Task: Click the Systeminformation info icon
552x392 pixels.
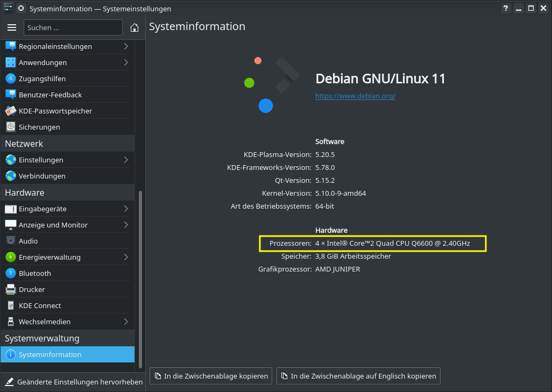Action: [x=11, y=354]
